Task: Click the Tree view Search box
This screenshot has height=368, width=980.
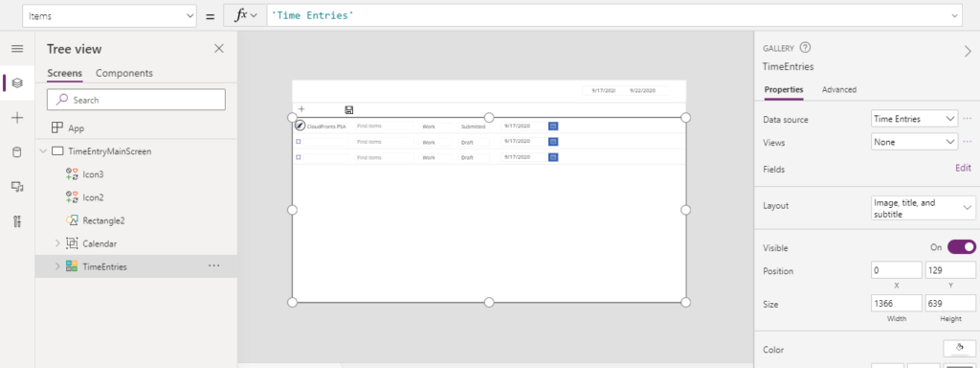Action: [x=136, y=100]
